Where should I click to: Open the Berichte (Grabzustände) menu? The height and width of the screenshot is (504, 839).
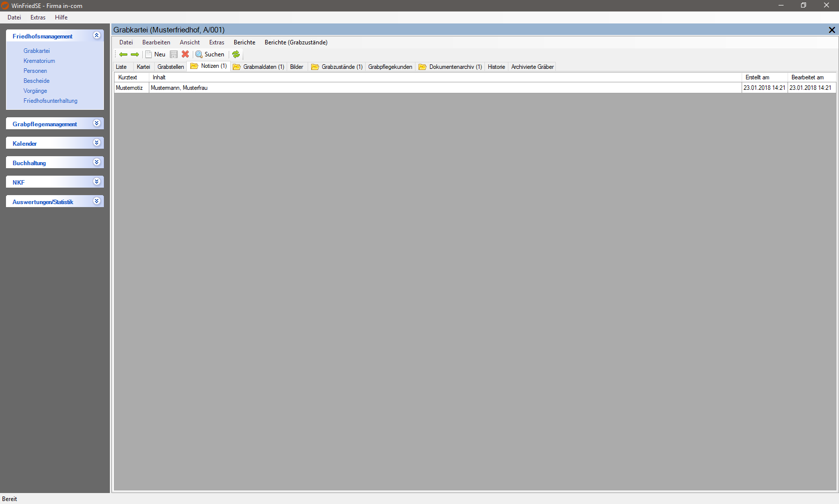coord(296,42)
